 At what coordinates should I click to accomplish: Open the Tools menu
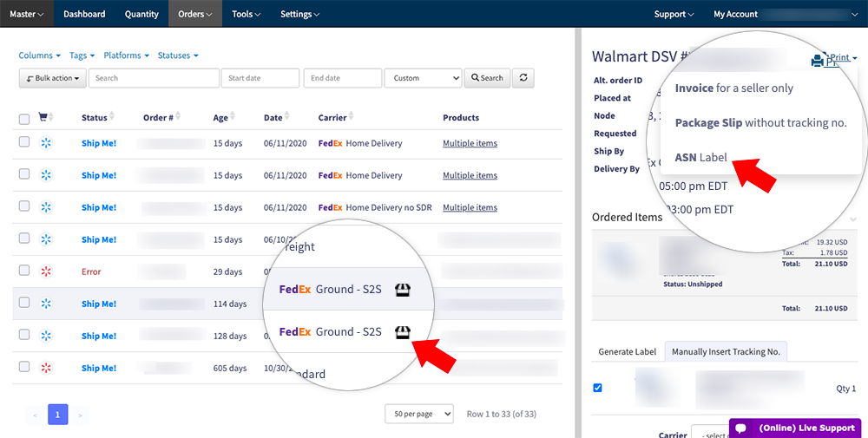pyautogui.click(x=247, y=14)
